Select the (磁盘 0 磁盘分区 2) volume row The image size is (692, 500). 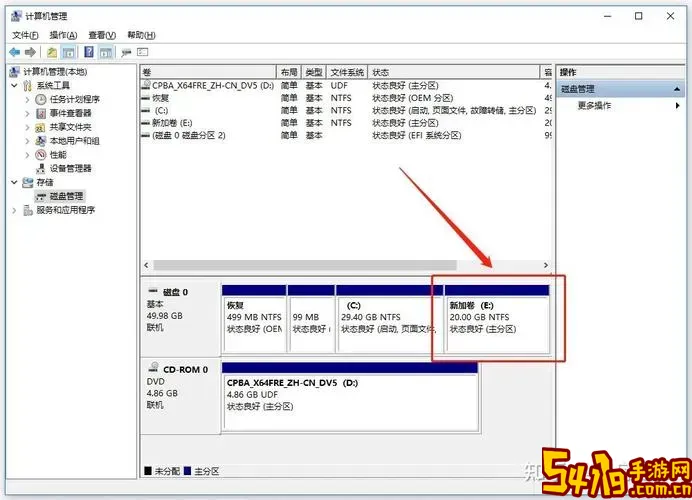point(346,135)
